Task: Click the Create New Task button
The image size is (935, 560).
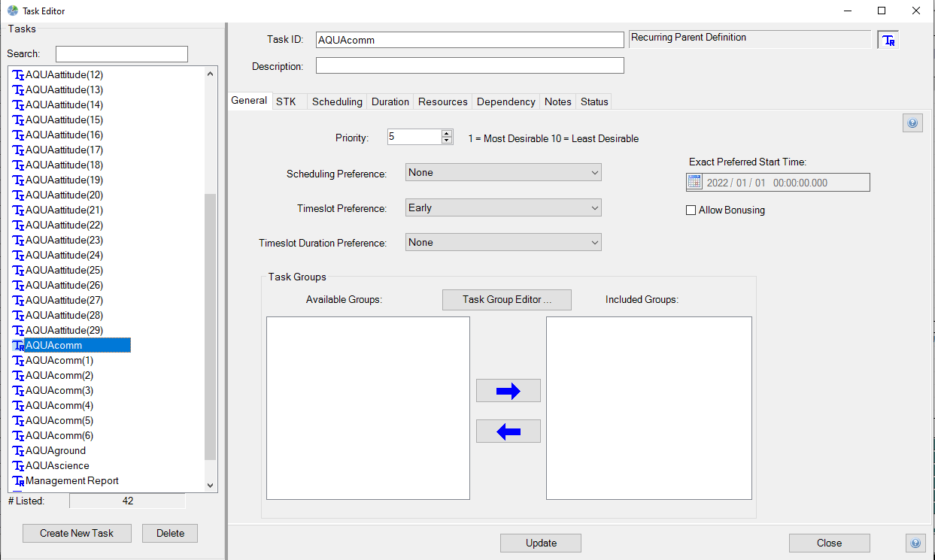Action: (x=77, y=533)
